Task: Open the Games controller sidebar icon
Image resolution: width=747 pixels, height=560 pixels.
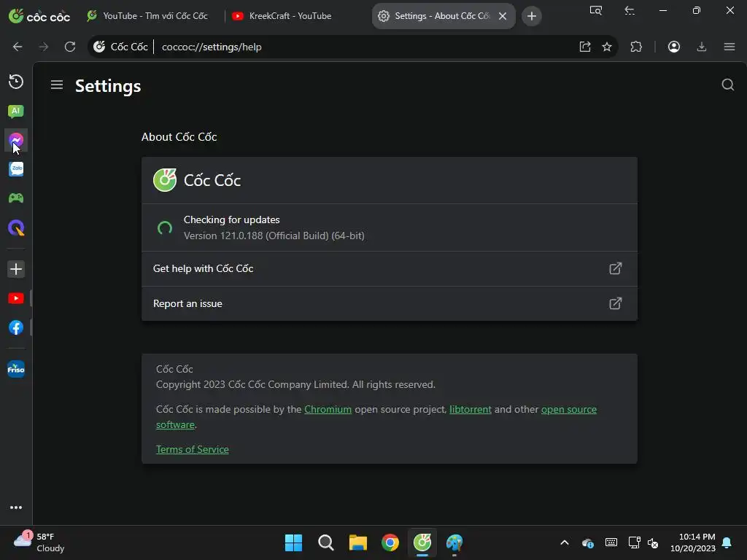Action: [16, 198]
